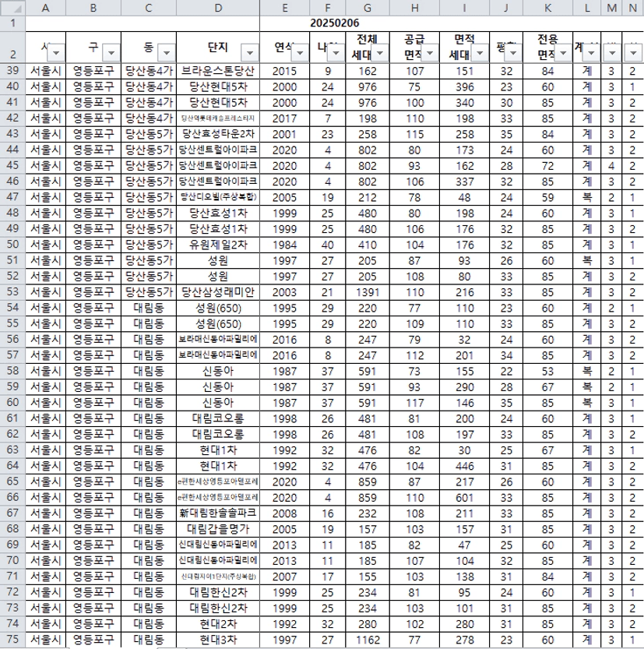The height and width of the screenshot is (649, 644).
Task: Select row 75 by its row header
Action: pyautogui.click(x=12, y=640)
